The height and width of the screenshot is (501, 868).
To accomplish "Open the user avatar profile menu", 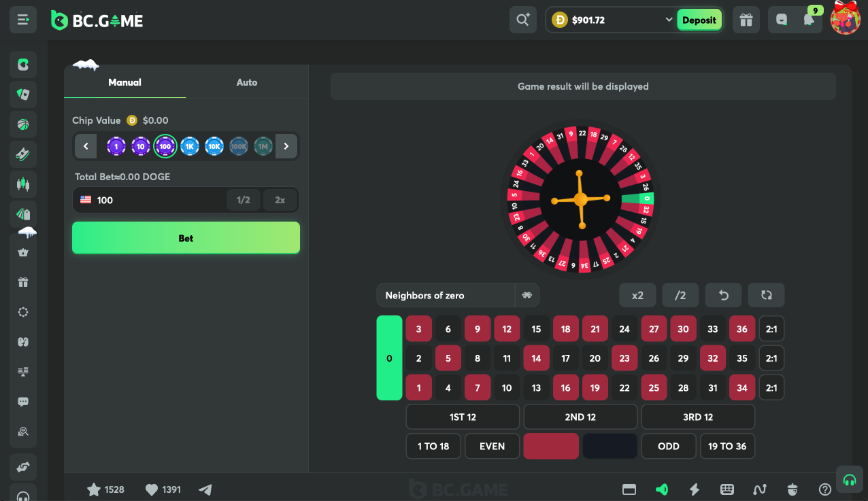I will pos(846,18).
